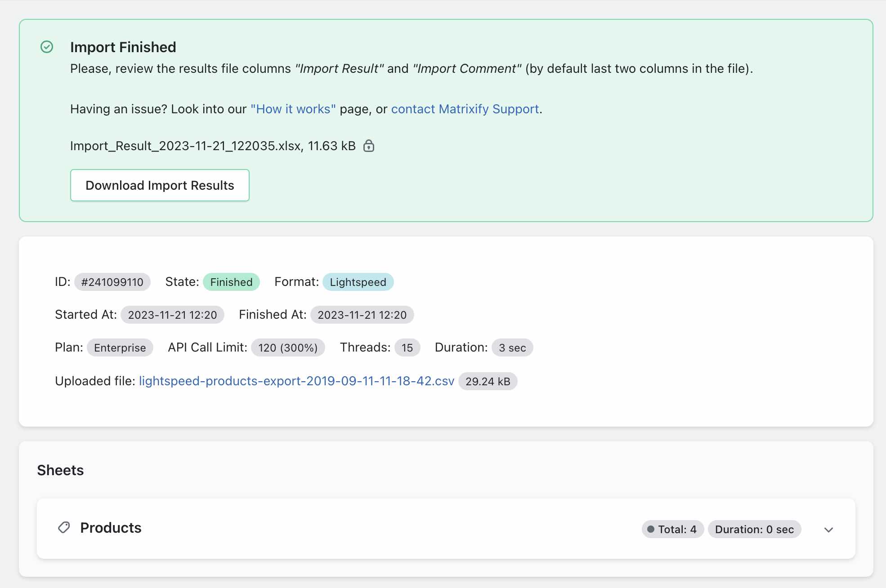
Task: Click the 29.24 kB file size badge
Action: click(x=488, y=381)
